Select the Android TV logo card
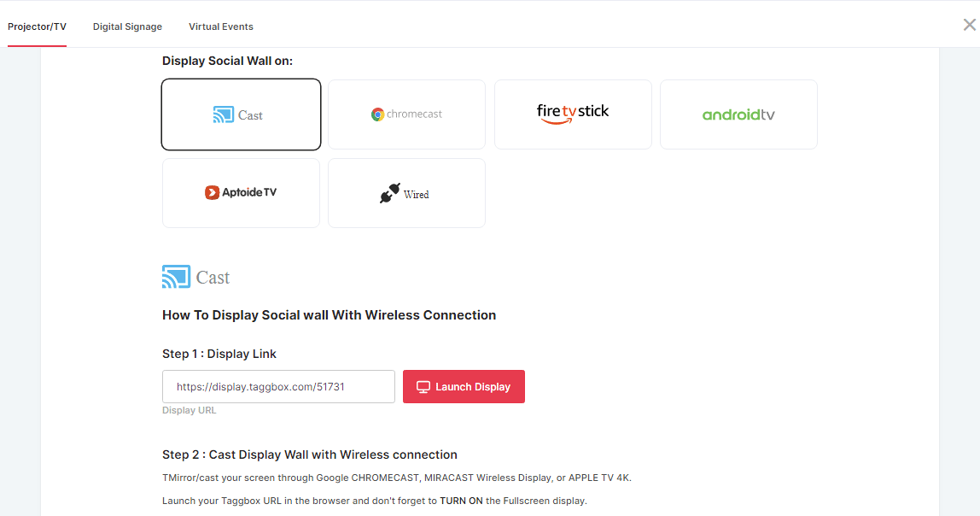This screenshot has height=516, width=980. pos(738,114)
